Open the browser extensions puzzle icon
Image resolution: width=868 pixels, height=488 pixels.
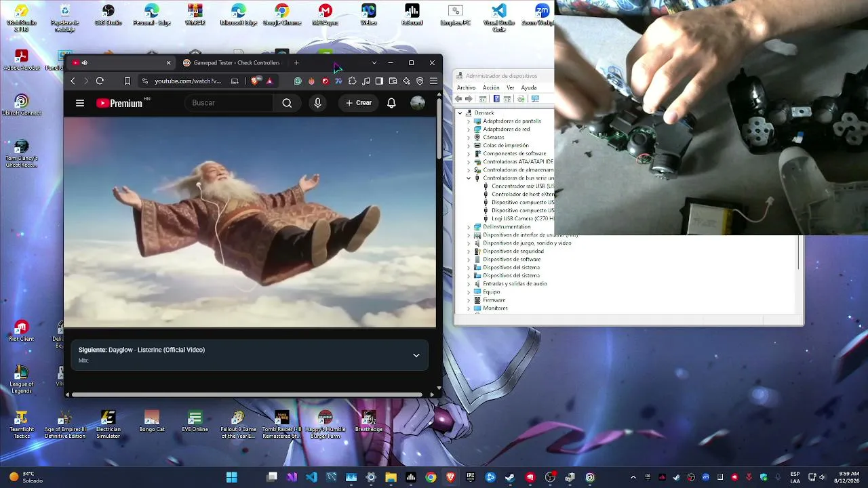tap(352, 81)
